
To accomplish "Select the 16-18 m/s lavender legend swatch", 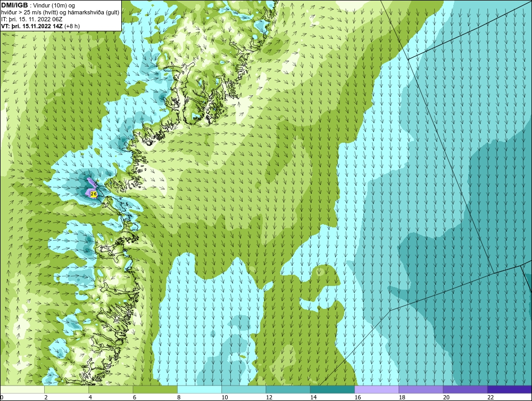I will tap(377, 389).
